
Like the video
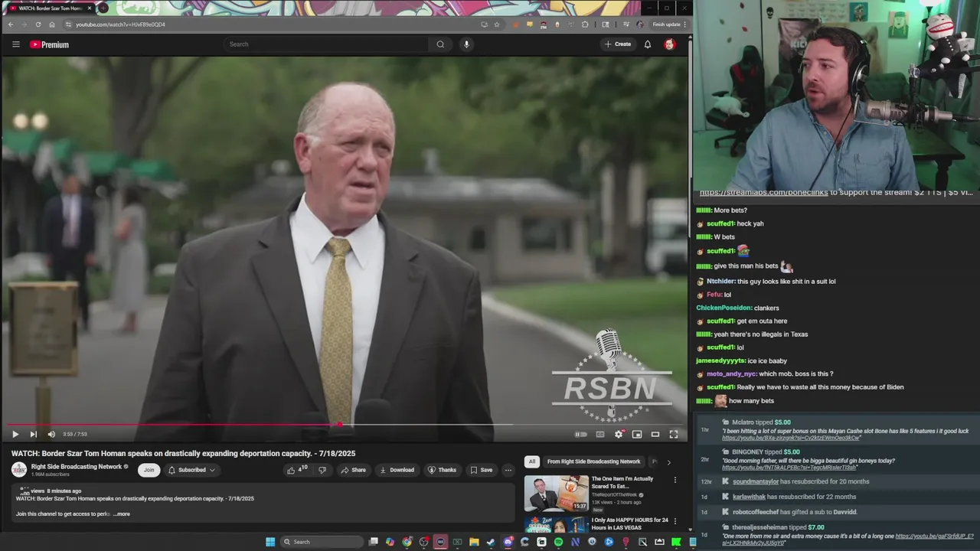296,470
